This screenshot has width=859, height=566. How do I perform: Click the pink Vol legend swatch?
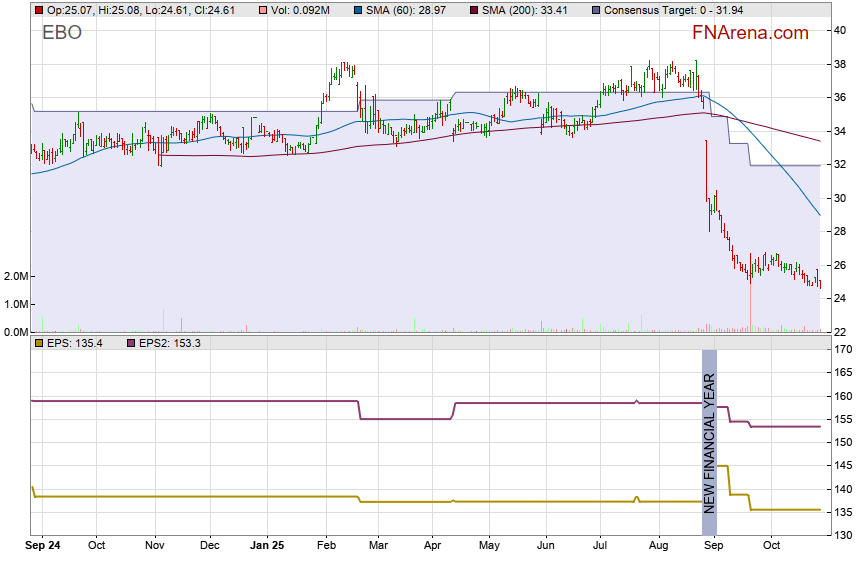coord(262,10)
